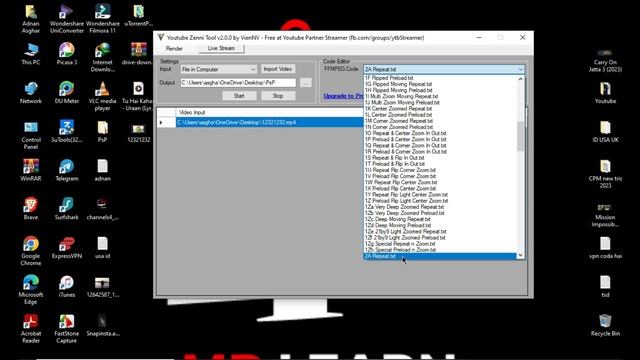Viewport: 640px width, 360px height.
Task: Click the Output path field
Action: tap(238, 82)
